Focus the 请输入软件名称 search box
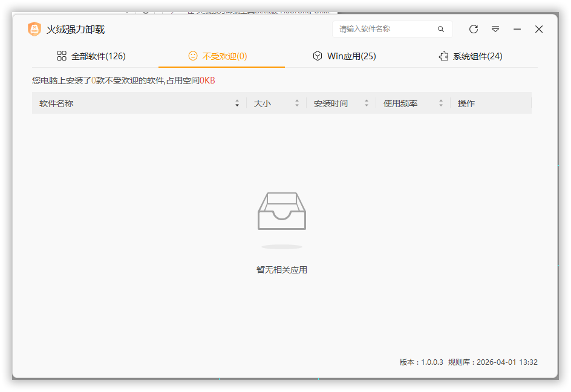Screen dimensions: 571x392 384,29
